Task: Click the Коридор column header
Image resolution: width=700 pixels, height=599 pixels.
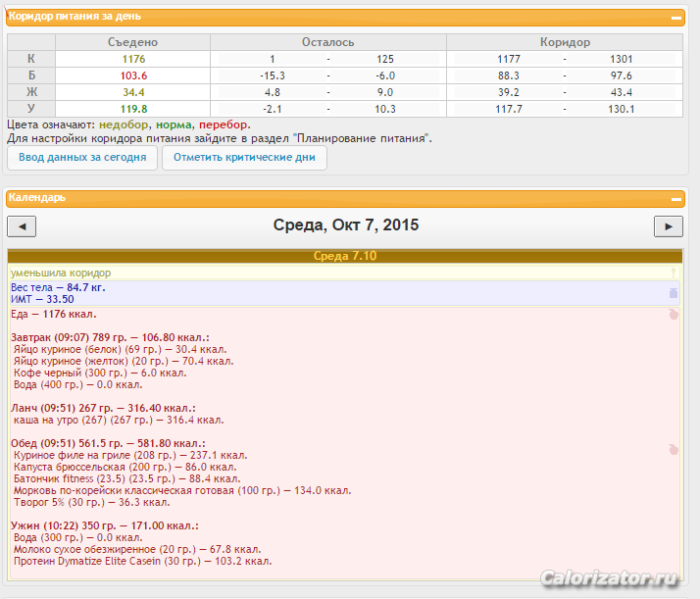Action: coord(565,43)
